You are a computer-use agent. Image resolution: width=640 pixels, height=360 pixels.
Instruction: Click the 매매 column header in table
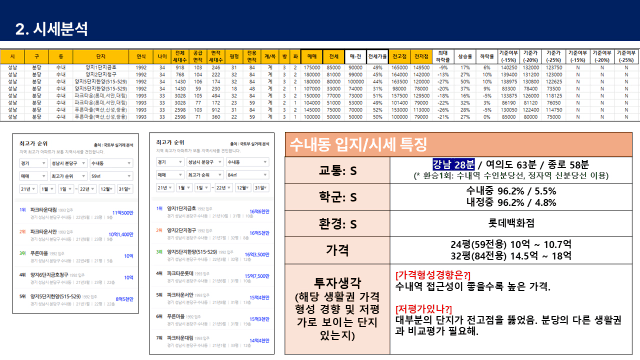click(x=312, y=56)
